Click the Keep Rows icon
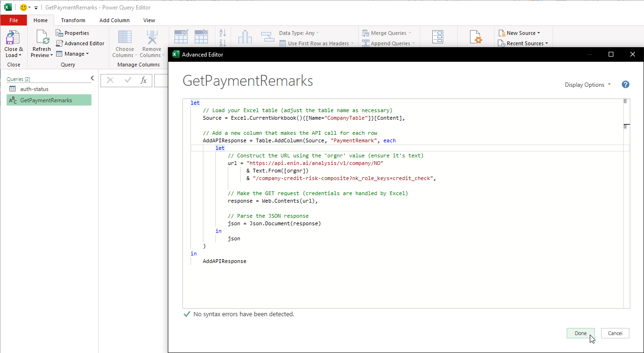 click(182, 36)
